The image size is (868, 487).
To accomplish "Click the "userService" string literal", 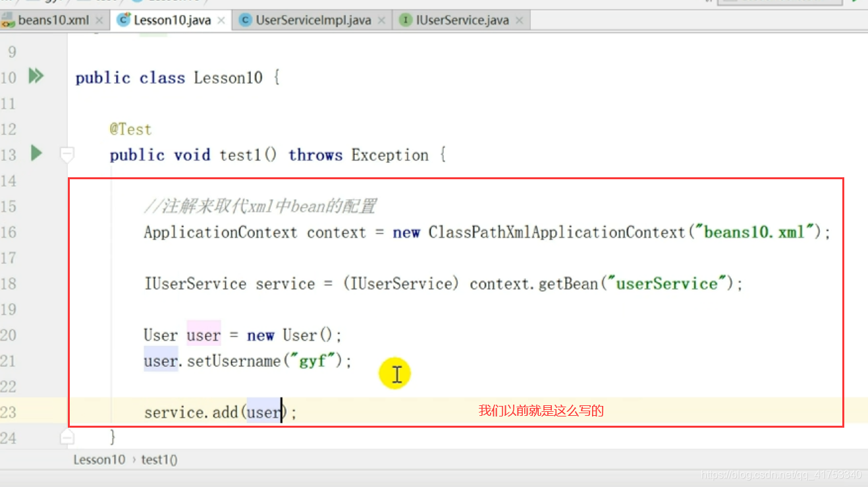I will [x=666, y=283].
